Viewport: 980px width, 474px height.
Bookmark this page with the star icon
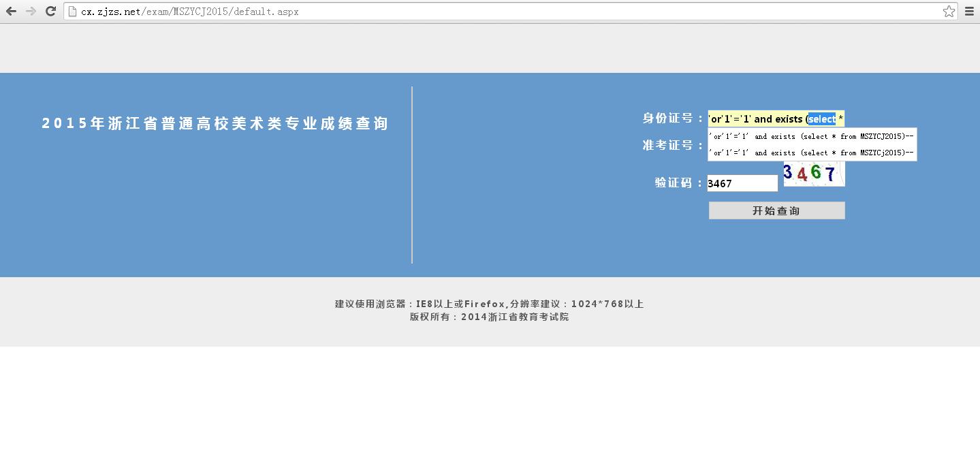pyautogui.click(x=949, y=11)
